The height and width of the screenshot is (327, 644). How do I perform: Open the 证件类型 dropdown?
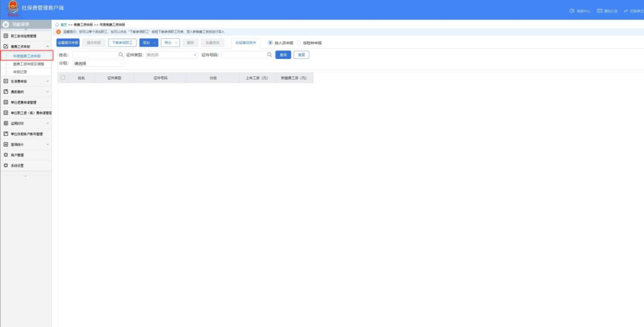click(172, 55)
